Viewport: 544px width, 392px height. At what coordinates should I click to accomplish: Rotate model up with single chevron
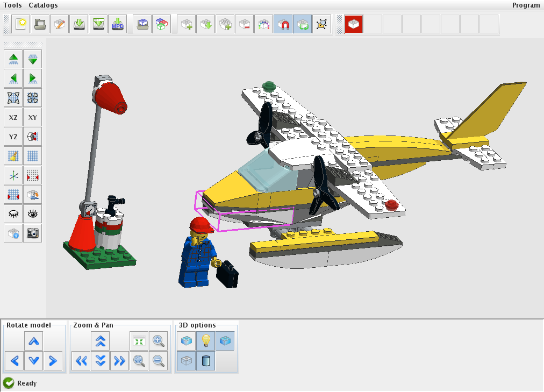(x=34, y=341)
